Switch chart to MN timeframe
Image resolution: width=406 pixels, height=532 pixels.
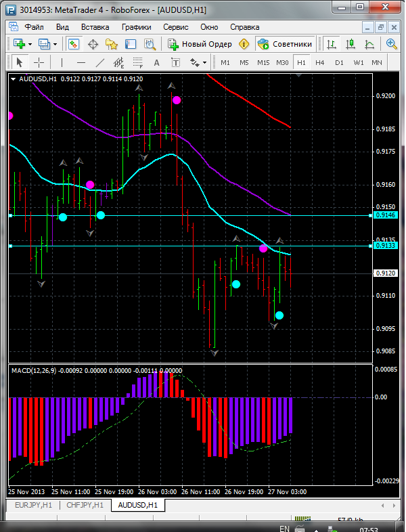[377, 63]
